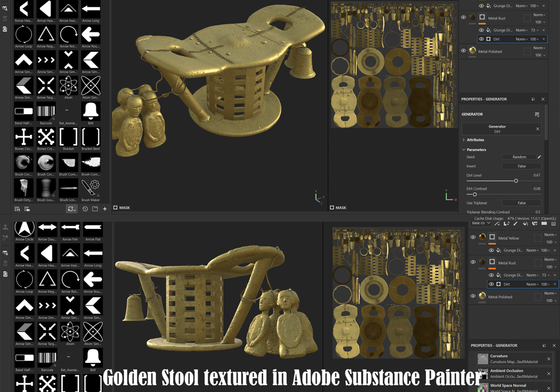Toggle the Invert False field

[x=521, y=166]
